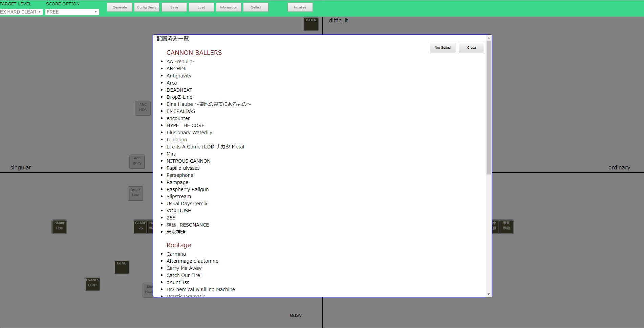The image size is (644, 328).
Task: Select the Antigrvty song tile
Action: [x=137, y=161]
